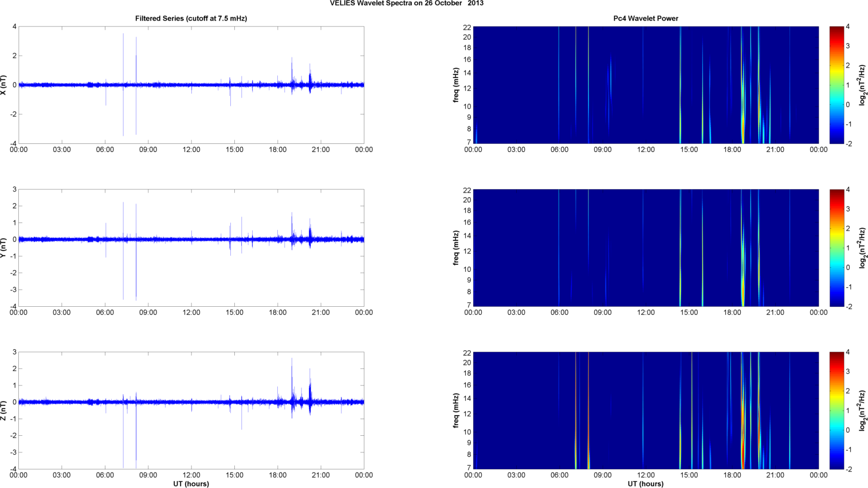Click the X (nT) axis label
The height and width of the screenshot is (488, 868).
(4, 85)
